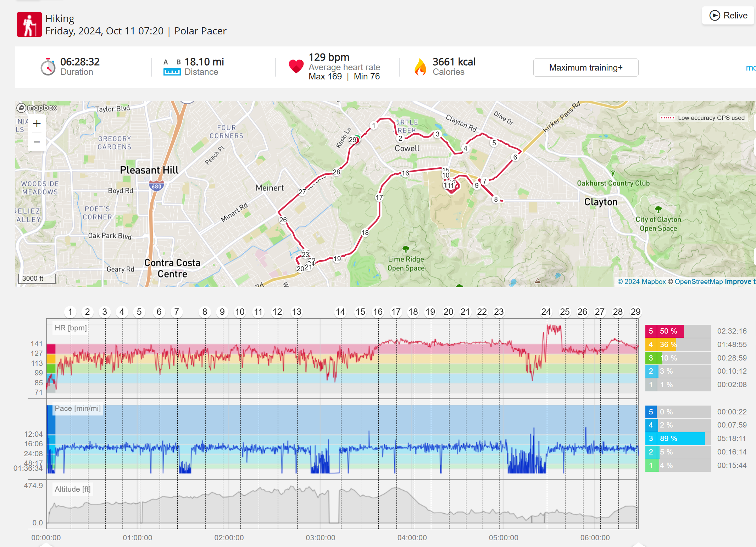Open the Mapbox logo link
Viewport: 756px width, 547px height.
(37, 107)
